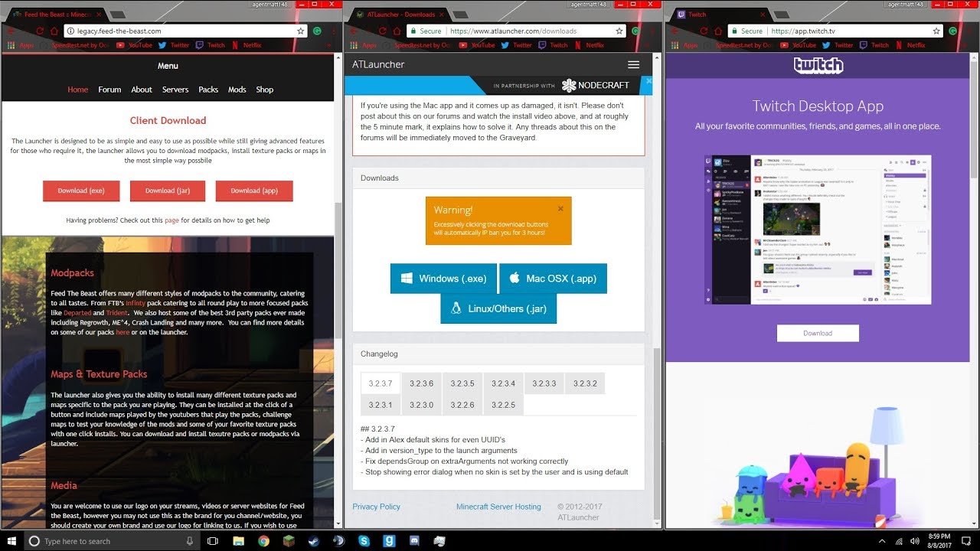Bookmark app.twitch.tv with the star icon
Viewport: 980px width, 551px height.
(x=936, y=31)
